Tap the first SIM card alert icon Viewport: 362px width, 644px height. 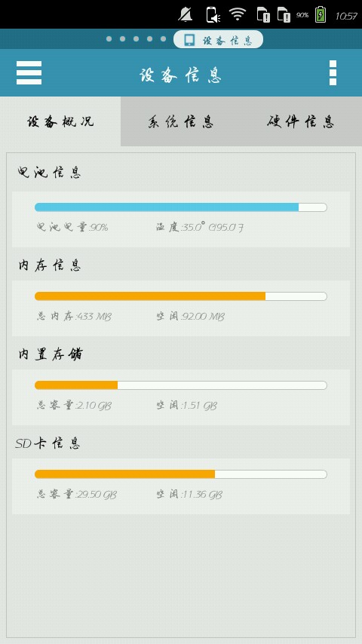263,14
